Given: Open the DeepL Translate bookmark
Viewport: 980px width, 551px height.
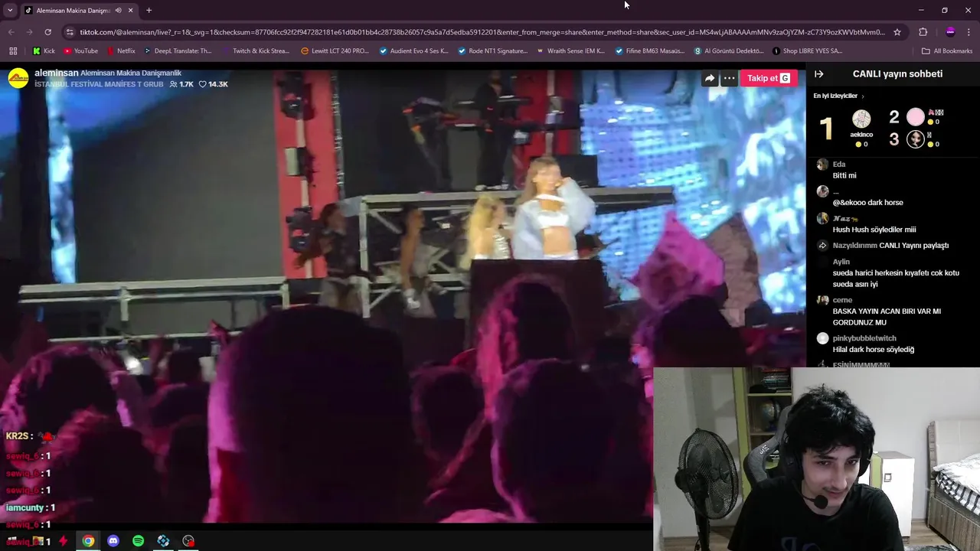Looking at the screenshot, I should (x=178, y=51).
